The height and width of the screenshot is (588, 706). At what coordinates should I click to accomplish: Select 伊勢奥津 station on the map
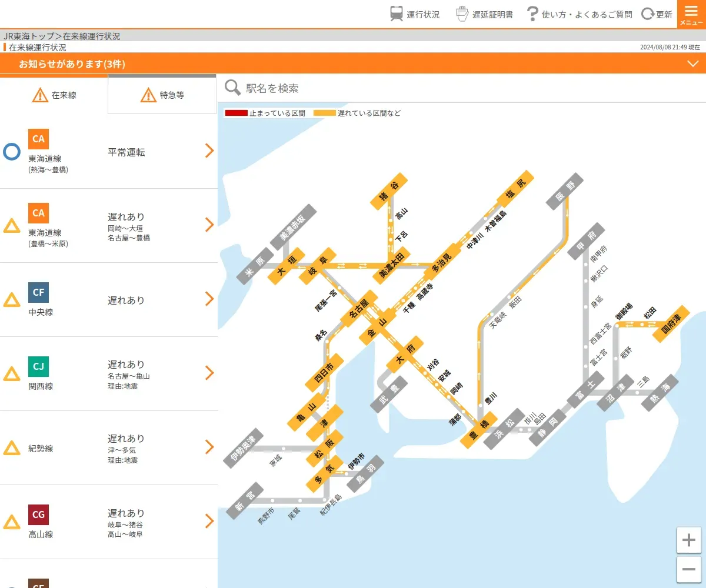pos(244,449)
